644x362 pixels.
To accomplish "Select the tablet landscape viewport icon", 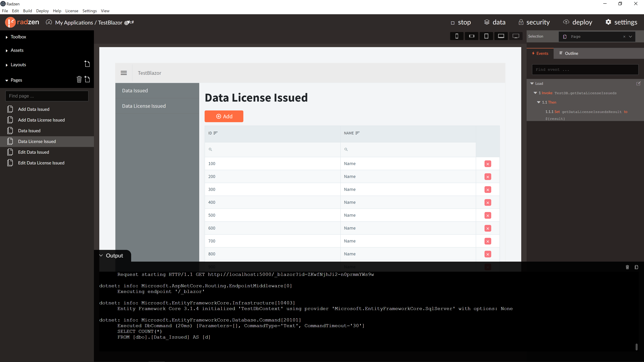I will [501, 36].
